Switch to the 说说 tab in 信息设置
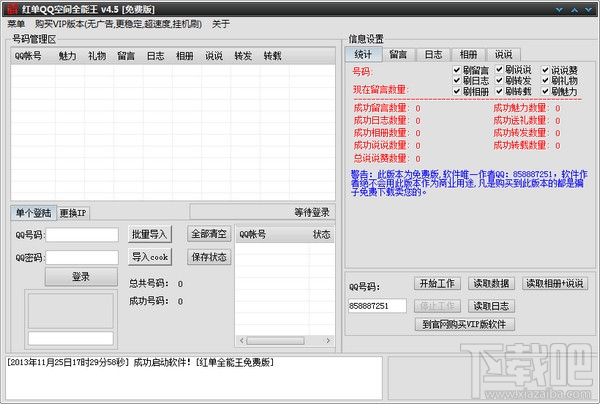Image resolution: width=600 pixels, height=404 pixels. tap(503, 55)
